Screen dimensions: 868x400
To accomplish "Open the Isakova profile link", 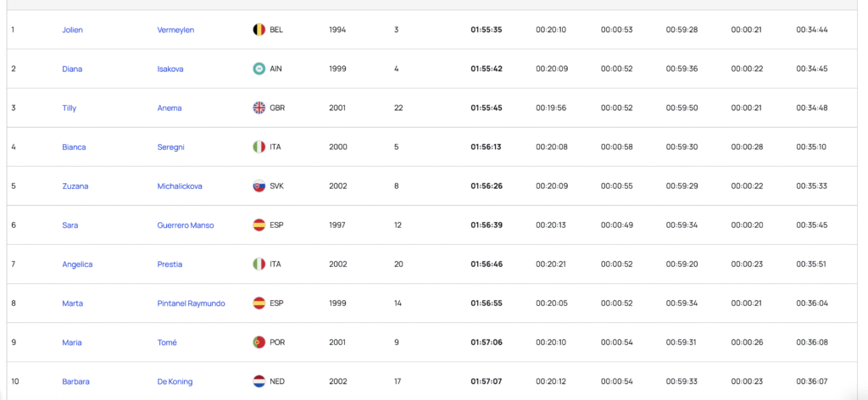I will (170, 69).
